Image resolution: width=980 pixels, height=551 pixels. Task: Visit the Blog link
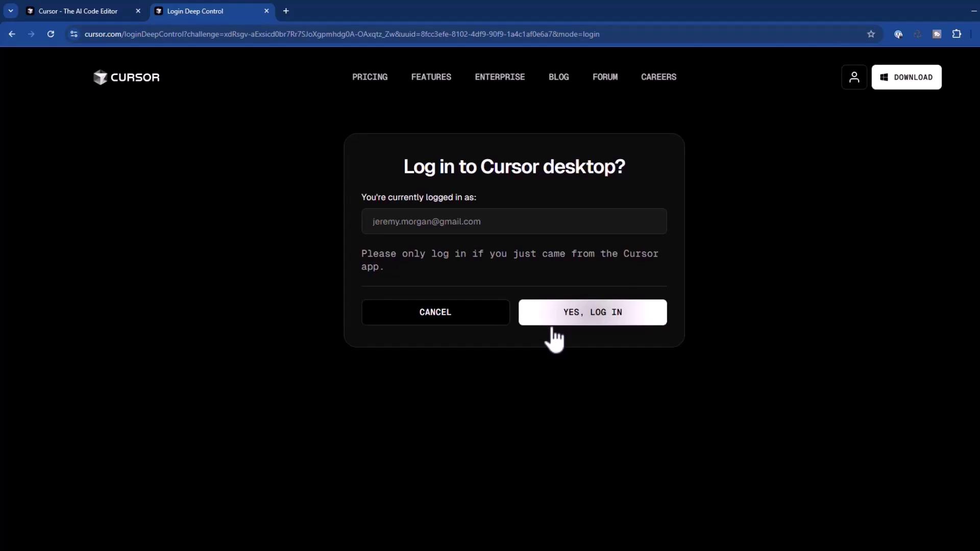tap(558, 77)
